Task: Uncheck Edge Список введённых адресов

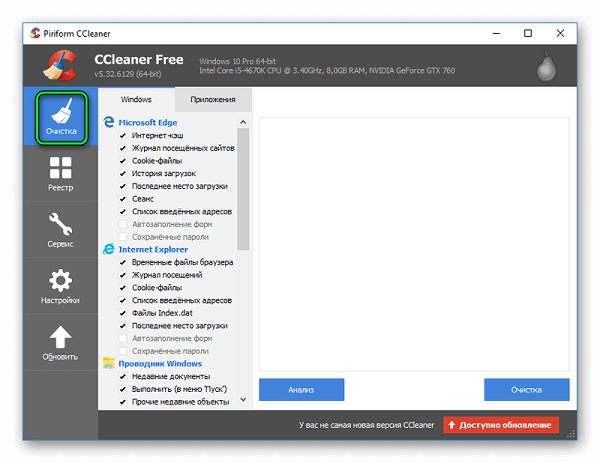Action: (123, 212)
